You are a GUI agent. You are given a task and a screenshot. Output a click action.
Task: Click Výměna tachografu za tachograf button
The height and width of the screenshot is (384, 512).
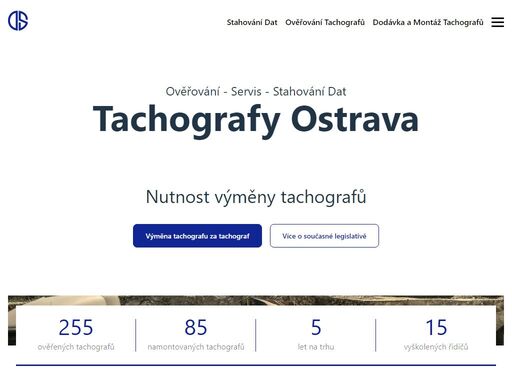point(197,236)
